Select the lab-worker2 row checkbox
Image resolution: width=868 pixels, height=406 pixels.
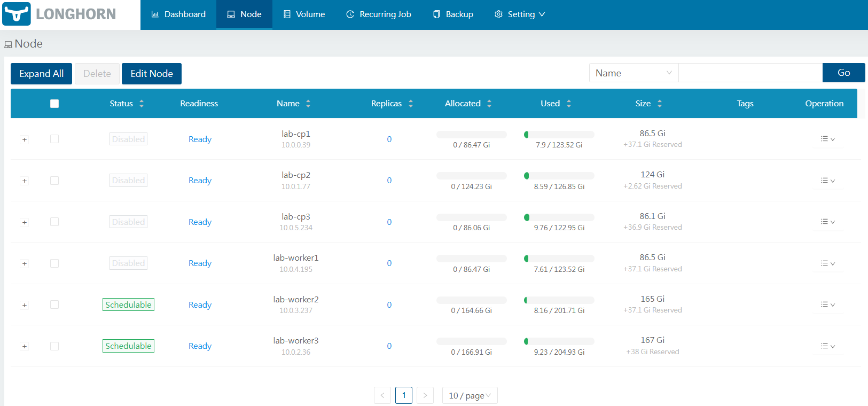click(54, 304)
